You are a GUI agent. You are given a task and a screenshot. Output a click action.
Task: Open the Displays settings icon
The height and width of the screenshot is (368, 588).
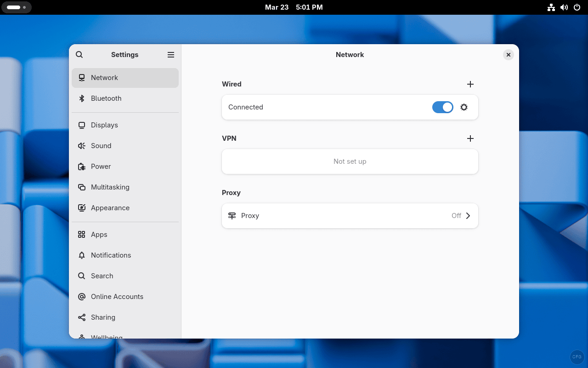tap(81, 125)
